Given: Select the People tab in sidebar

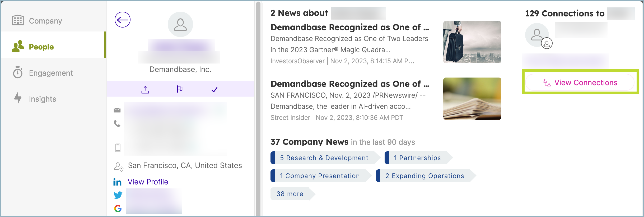Looking at the screenshot, I should [41, 47].
